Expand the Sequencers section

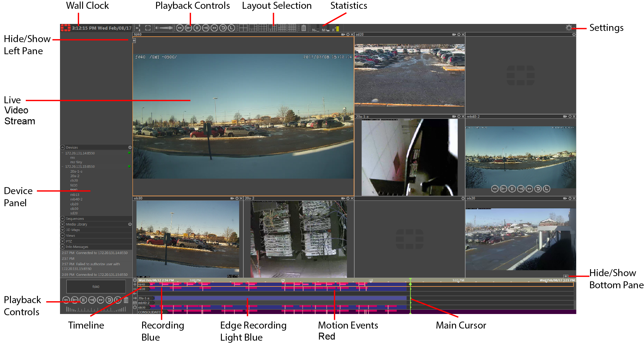click(x=63, y=219)
